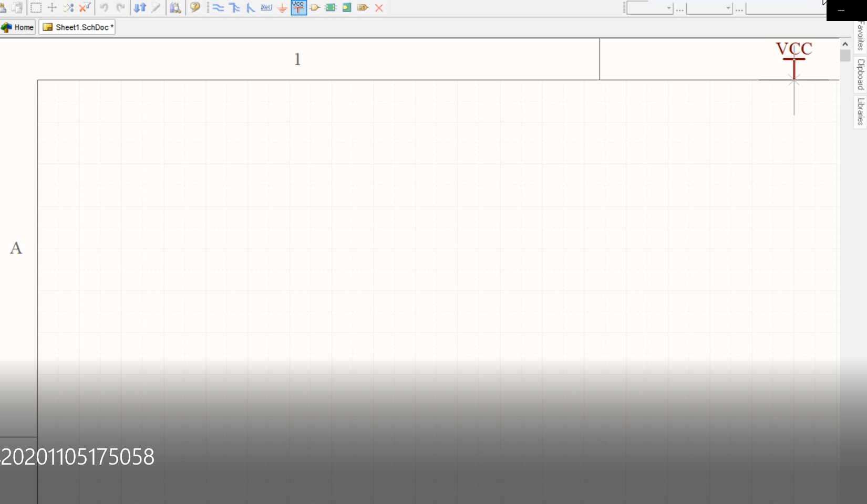The width and height of the screenshot is (867, 504).
Task: Activate the Move selection crosshair tool
Action: point(52,8)
